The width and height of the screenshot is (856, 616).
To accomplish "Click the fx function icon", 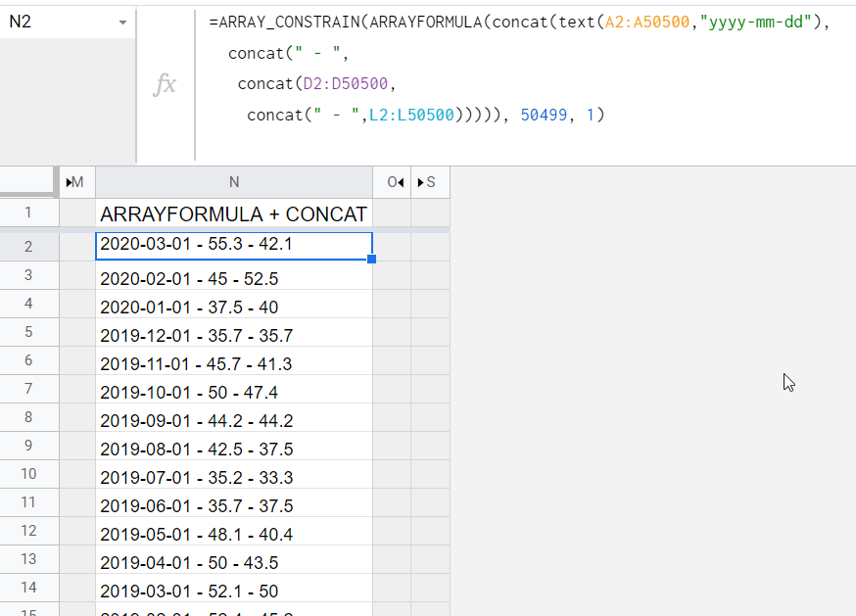I will (165, 84).
